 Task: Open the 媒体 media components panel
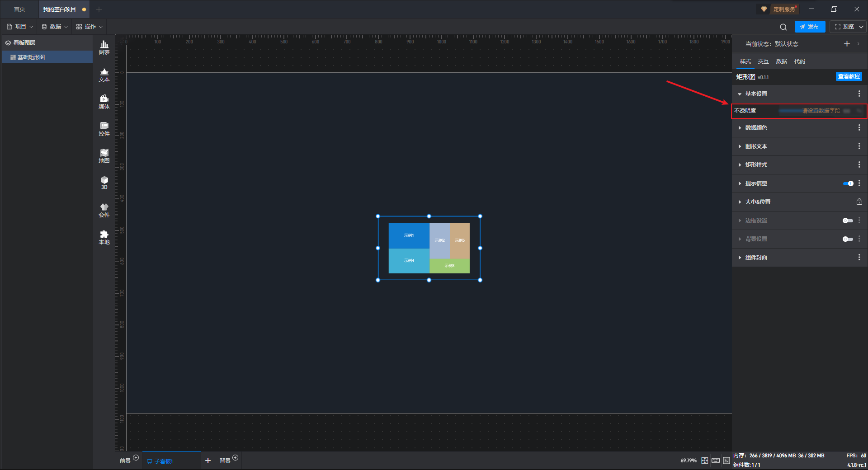point(104,102)
